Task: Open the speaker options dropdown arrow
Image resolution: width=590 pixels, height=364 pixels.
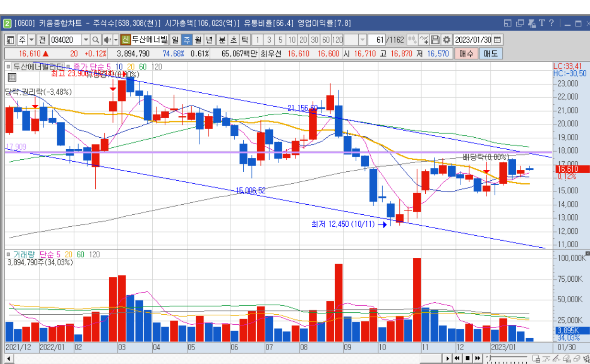Action: pyautogui.click(x=116, y=40)
